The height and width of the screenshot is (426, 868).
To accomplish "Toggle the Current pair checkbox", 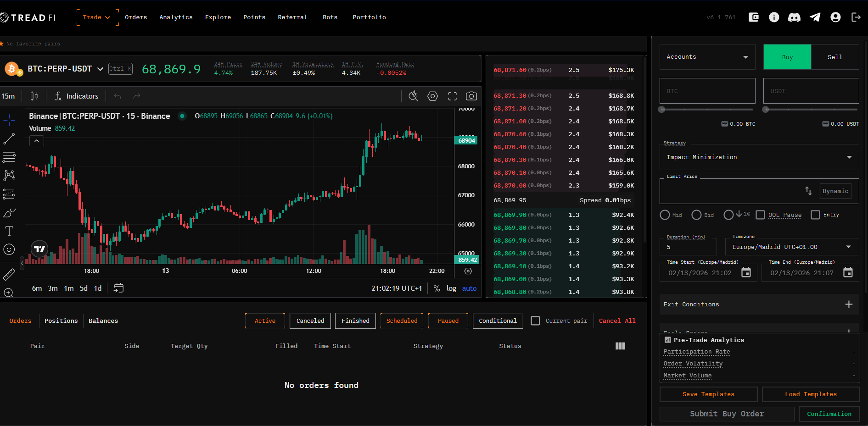I will point(535,321).
